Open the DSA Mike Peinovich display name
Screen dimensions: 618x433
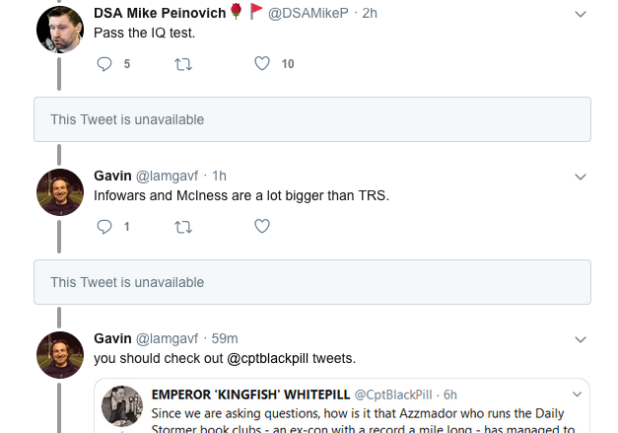[x=159, y=13]
